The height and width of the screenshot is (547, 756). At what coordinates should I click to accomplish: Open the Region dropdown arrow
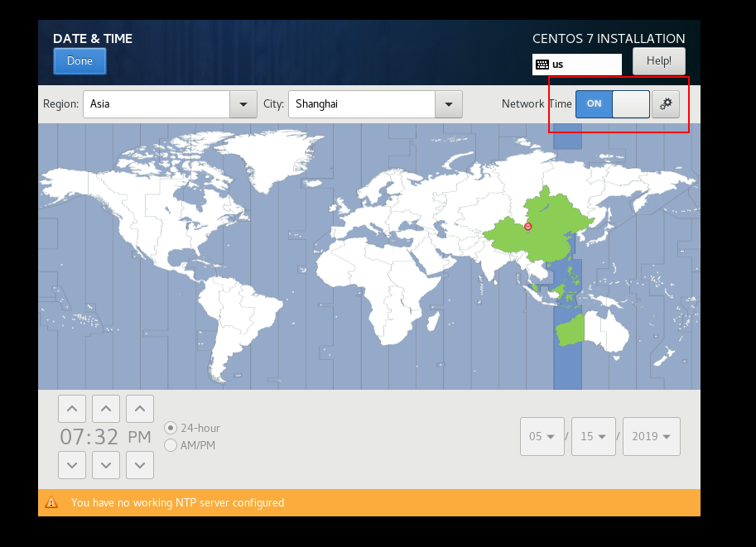point(243,104)
